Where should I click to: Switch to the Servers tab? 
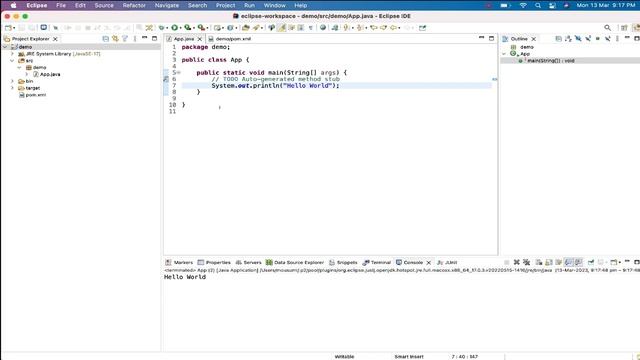point(249,262)
